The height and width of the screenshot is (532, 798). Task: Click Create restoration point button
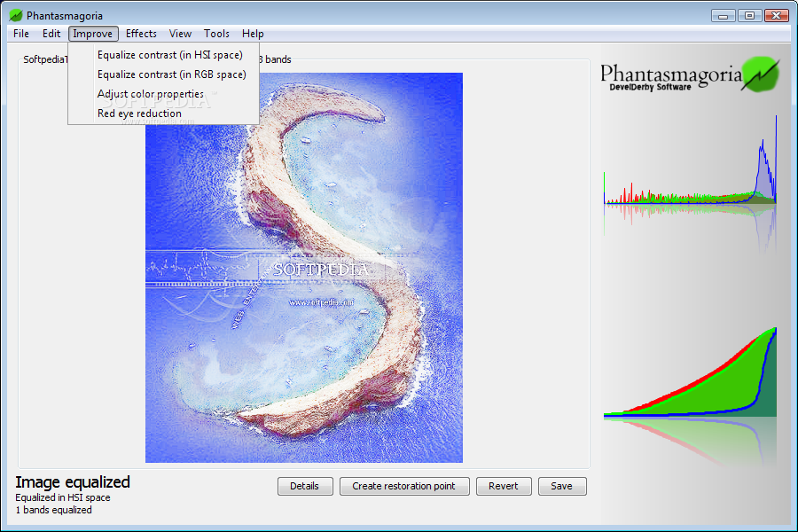point(404,486)
